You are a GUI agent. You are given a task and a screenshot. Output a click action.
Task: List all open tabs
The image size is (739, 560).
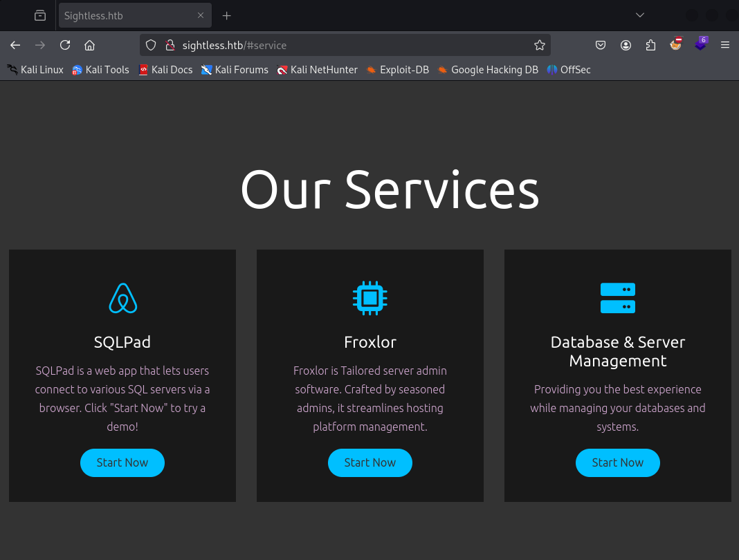click(639, 15)
